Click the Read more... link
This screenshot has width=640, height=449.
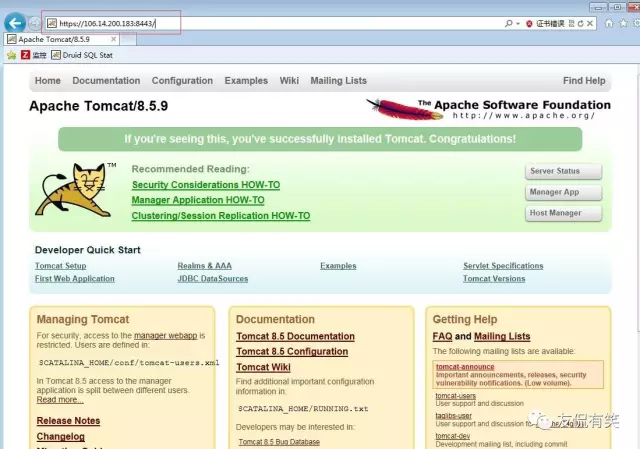[x=60, y=400]
